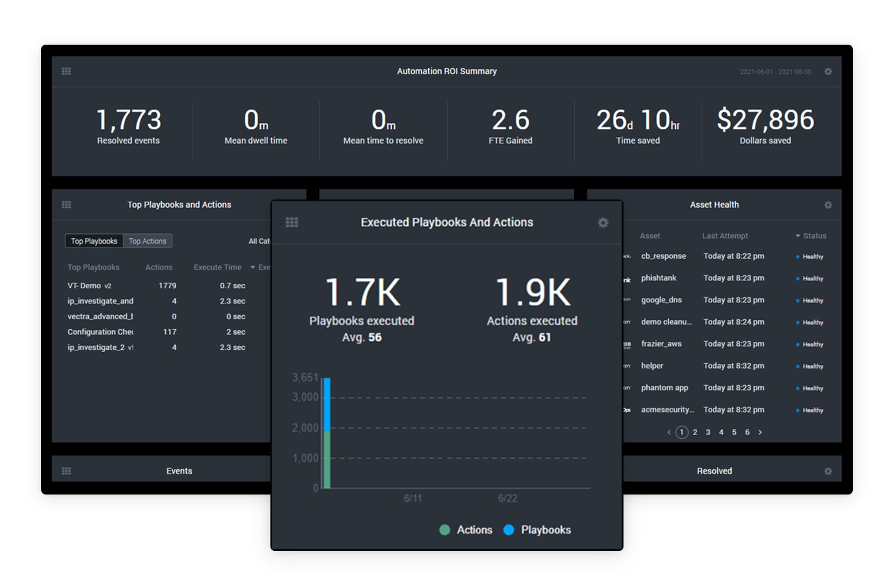Open the All Categories dropdown
This screenshot has width=894, height=588.
pyautogui.click(x=259, y=241)
